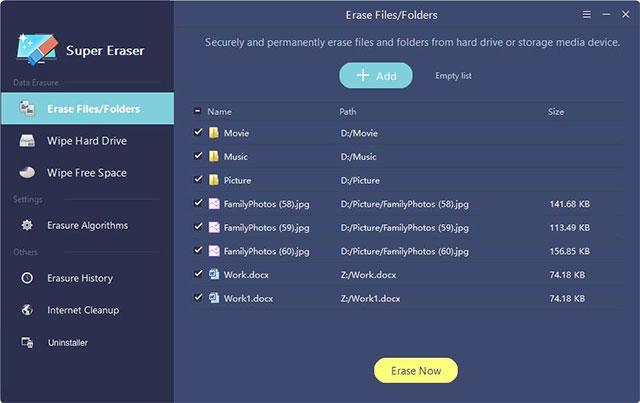Click the Super Eraser logo icon
The image size is (640, 403).
pos(36,48)
